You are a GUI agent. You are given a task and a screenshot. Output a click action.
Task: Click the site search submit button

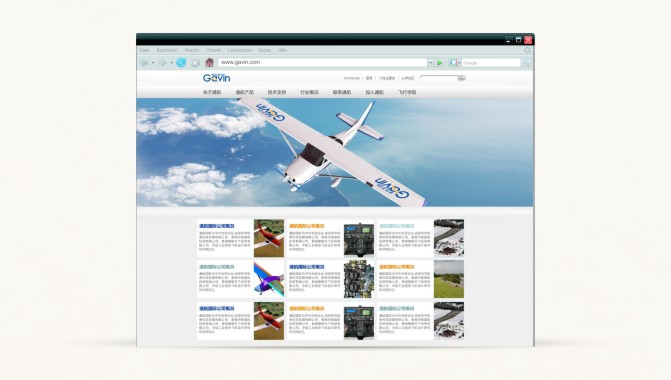[x=461, y=78]
